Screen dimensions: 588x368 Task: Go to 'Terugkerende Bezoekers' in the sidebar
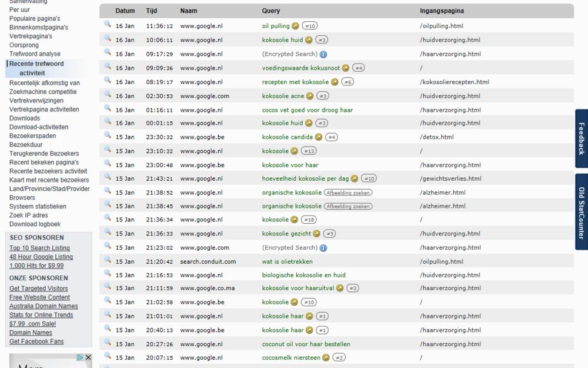(44, 154)
